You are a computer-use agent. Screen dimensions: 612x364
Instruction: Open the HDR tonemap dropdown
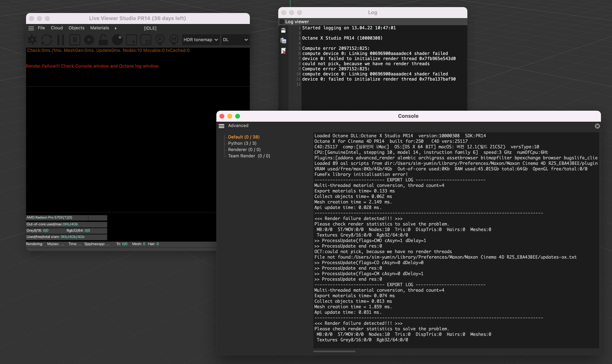coord(200,40)
